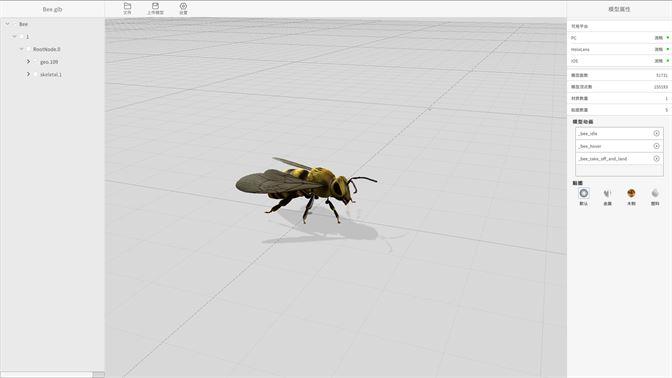The height and width of the screenshot is (378, 672).
Task: Select the RootNode.0 tree label
Action: tap(46, 49)
